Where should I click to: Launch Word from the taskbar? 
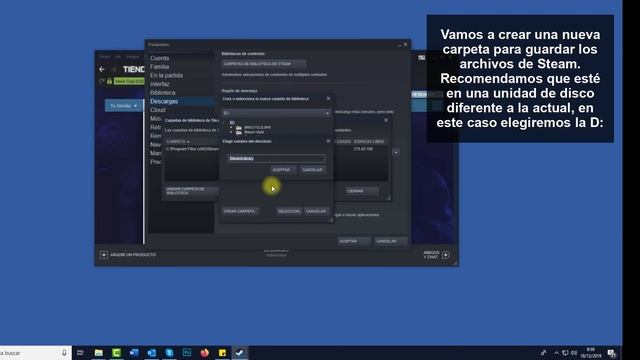(134, 353)
